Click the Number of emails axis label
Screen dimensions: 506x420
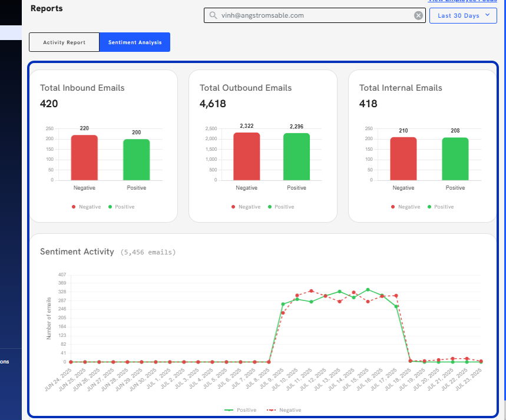pyautogui.click(x=49, y=318)
